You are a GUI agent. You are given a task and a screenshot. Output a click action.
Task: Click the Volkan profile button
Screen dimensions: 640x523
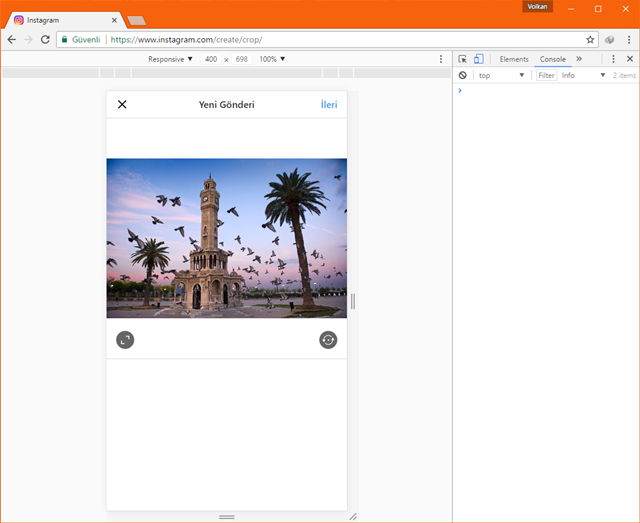537,7
